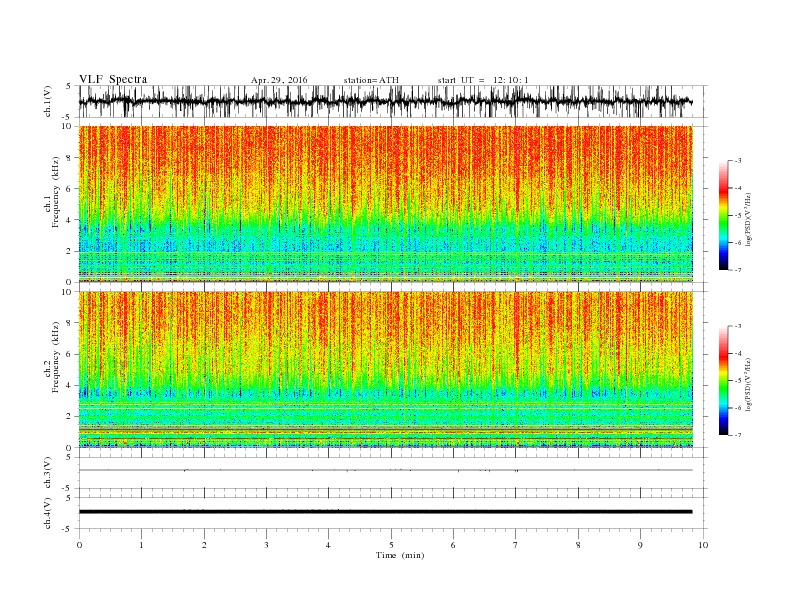Click the "ch.4(V)" axis label
The width and height of the screenshot is (792, 612).
click(x=48, y=514)
